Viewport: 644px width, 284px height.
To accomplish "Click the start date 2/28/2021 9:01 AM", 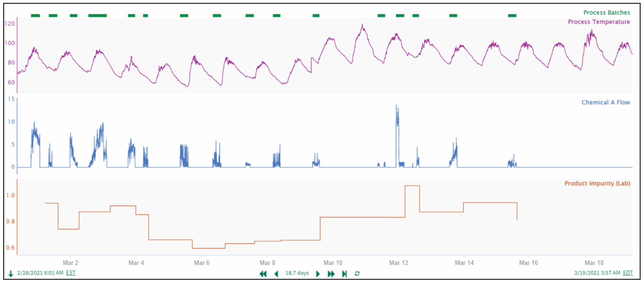I will [40, 273].
